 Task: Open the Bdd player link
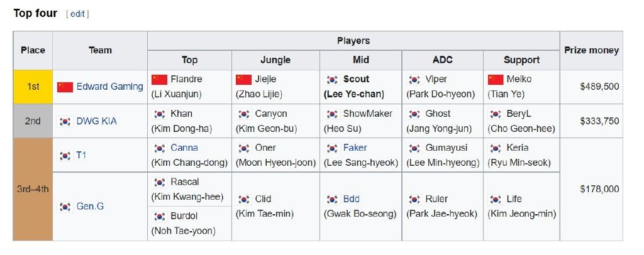pyautogui.click(x=351, y=199)
